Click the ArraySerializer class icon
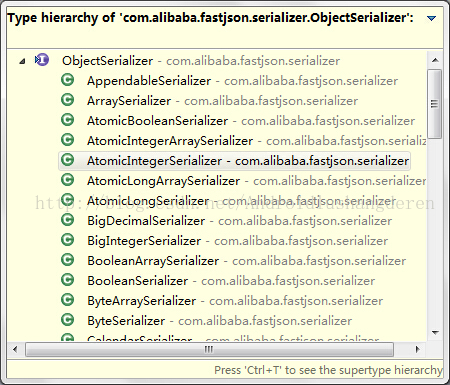The height and width of the screenshot is (385, 450). point(68,100)
